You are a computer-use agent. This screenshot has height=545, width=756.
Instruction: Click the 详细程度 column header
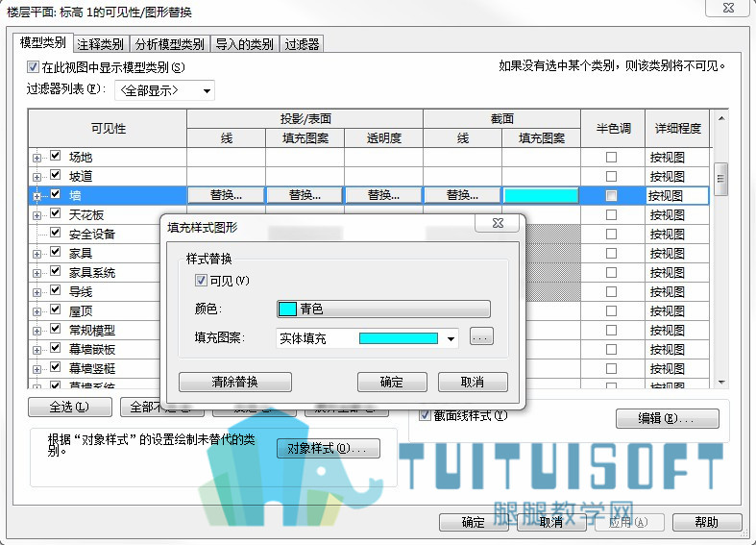677,128
